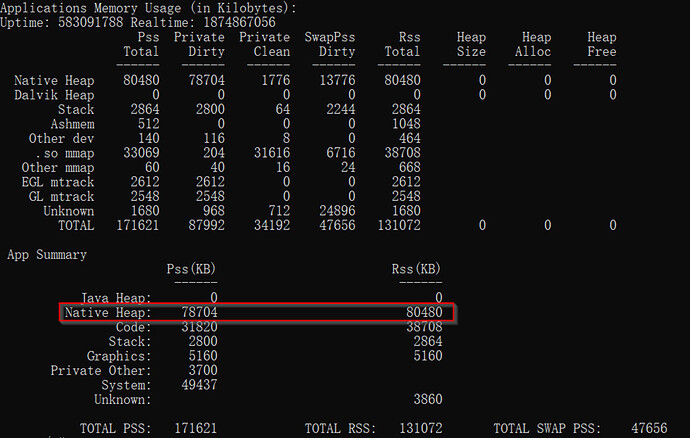Click the Applications Memory Usage heading
The height and width of the screenshot is (438, 690).
(152, 8)
